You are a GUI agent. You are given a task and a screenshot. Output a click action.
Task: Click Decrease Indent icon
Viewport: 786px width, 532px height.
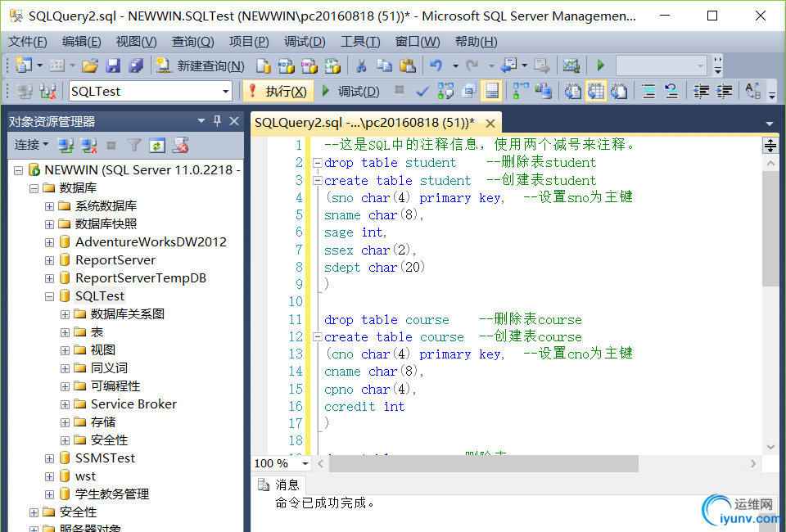click(x=701, y=91)
